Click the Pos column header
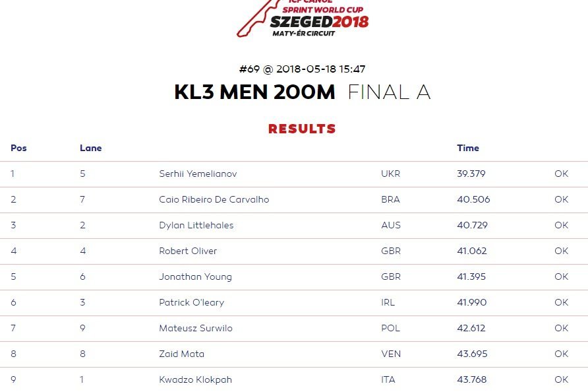 click(x=18, y=148)
